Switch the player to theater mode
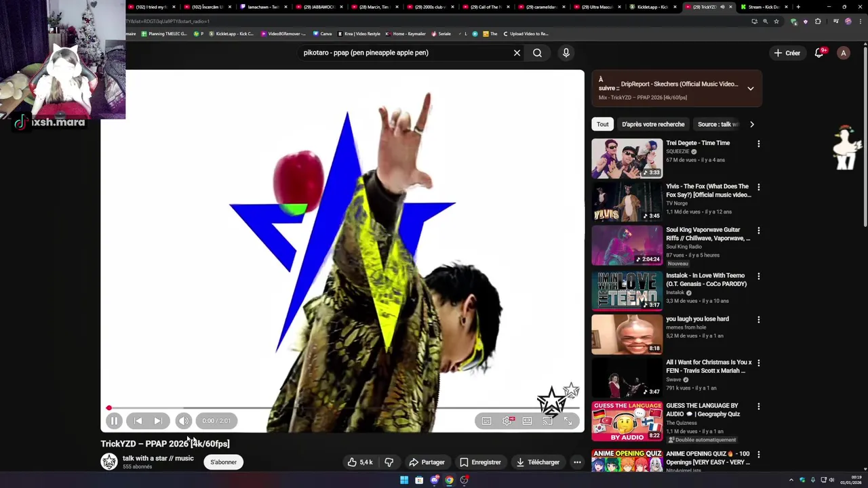868x488 pixels. pyautogui.click(x=527, y=421)
